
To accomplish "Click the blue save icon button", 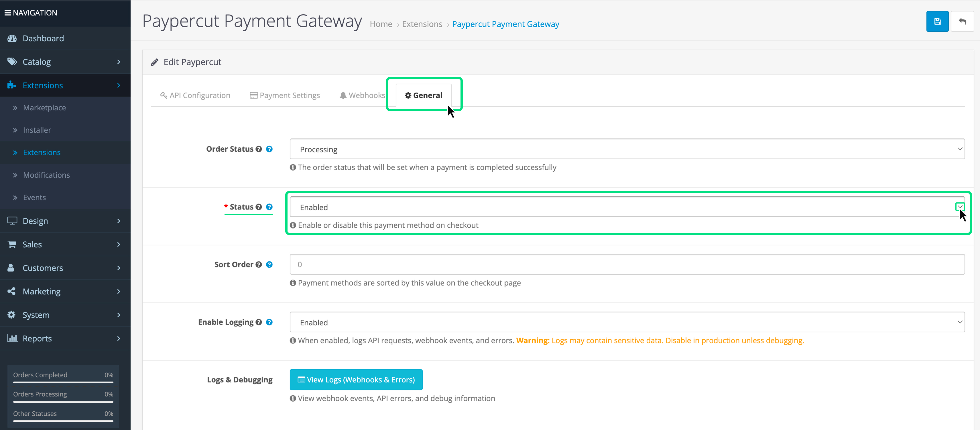I will click(x=937, y=22).
